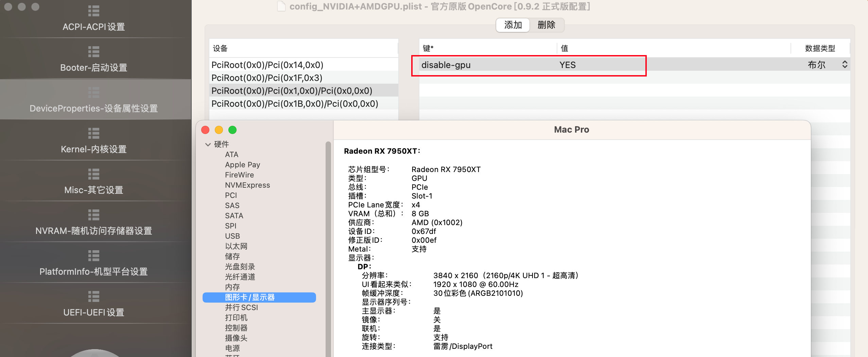Select SPI in hardware list
Screen dimensions: 868x357
230,226
